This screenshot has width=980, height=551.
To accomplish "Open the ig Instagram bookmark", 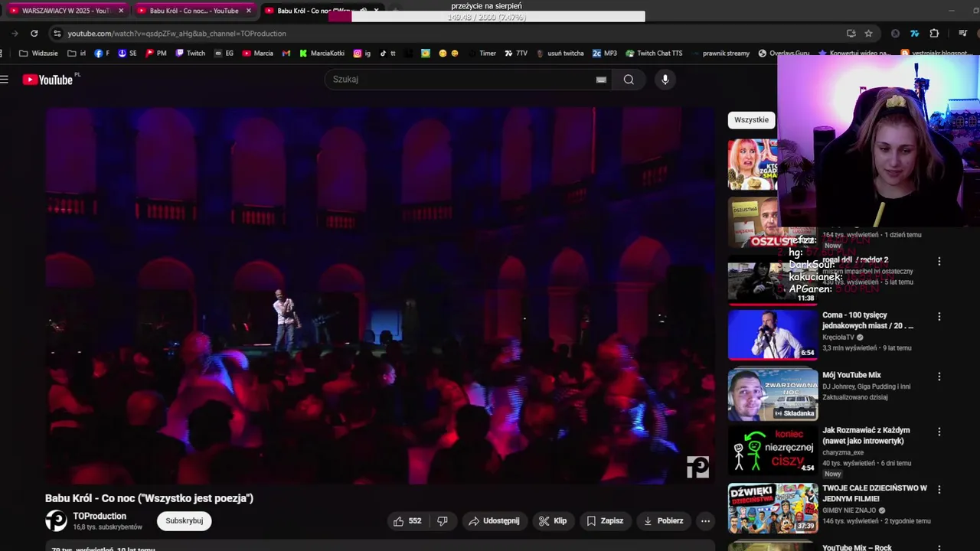I will 362,54.
